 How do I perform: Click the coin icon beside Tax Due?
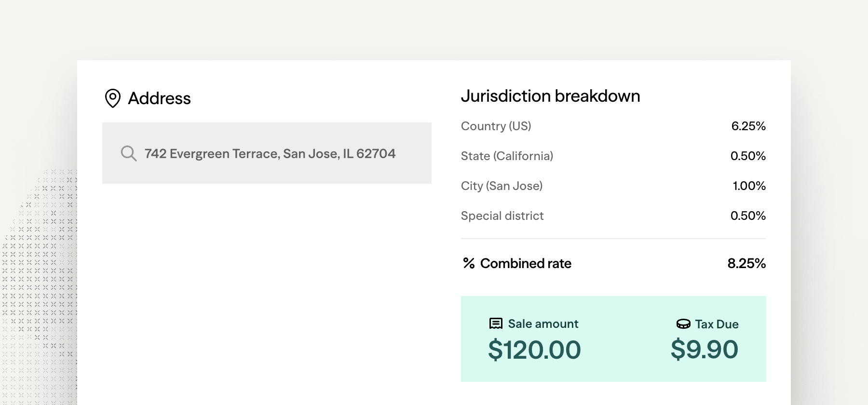(x=683, y=324)
